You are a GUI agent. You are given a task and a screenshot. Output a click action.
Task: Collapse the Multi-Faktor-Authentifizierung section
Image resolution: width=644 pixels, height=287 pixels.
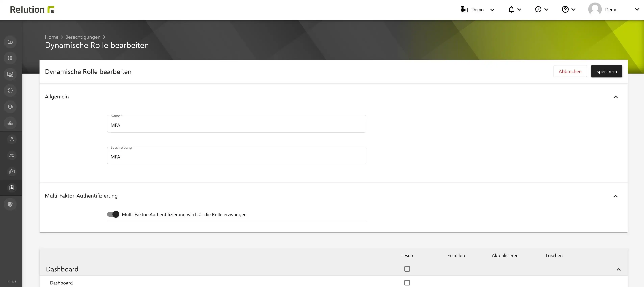pos(616,196)
